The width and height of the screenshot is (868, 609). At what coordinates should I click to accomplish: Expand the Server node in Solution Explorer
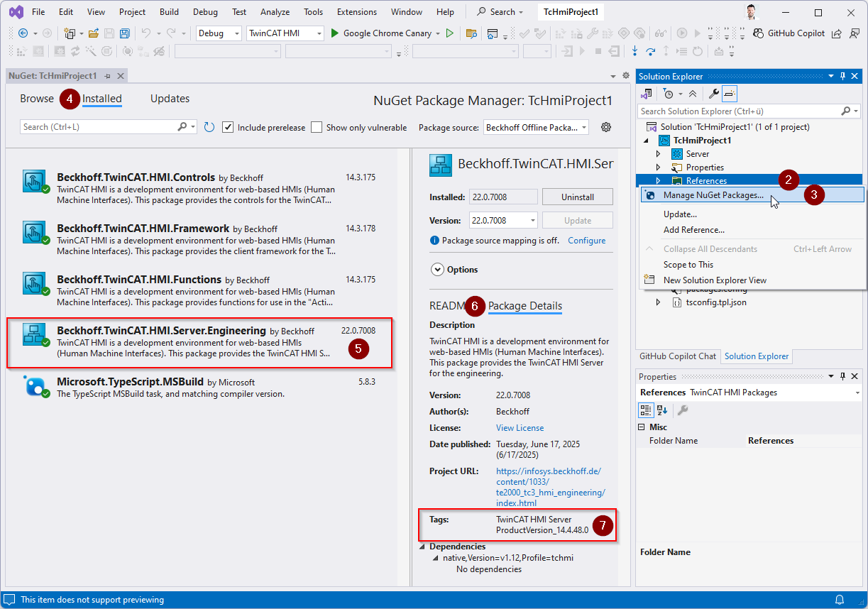(658, 154)
